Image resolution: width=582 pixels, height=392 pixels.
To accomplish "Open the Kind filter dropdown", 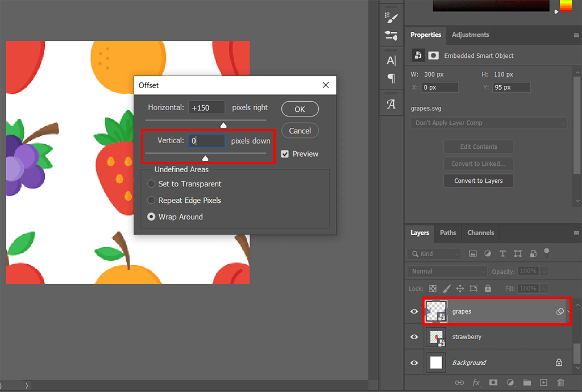I will click(x=434, y=254).
